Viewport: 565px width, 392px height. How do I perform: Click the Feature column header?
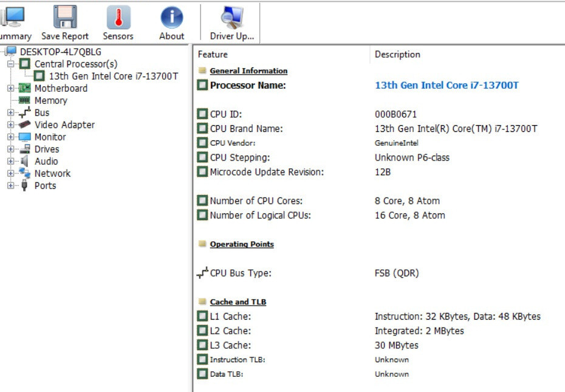coord(213,55)
